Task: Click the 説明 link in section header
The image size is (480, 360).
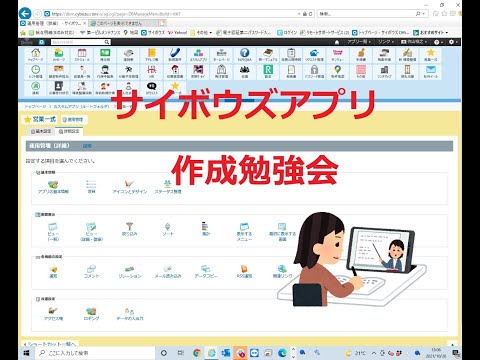Action: 87,146
